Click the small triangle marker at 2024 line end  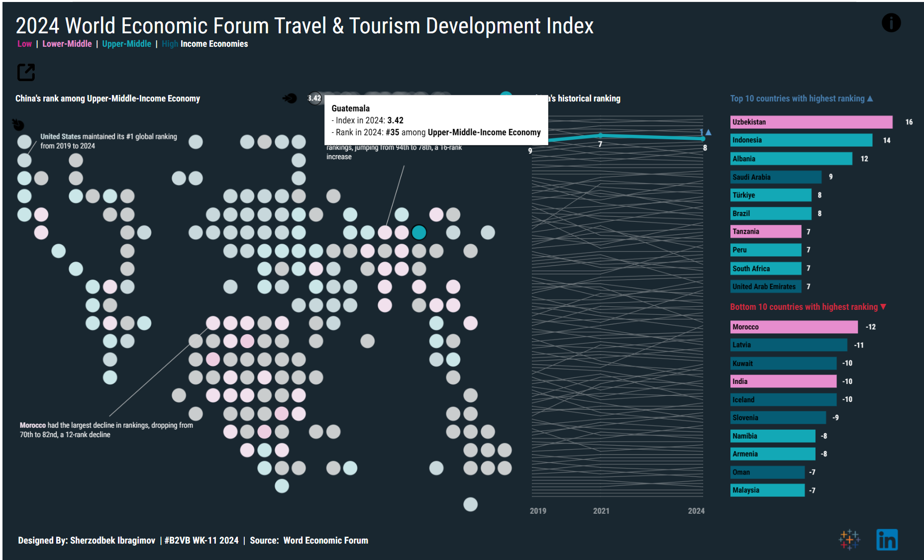click(x=708, y=132)
